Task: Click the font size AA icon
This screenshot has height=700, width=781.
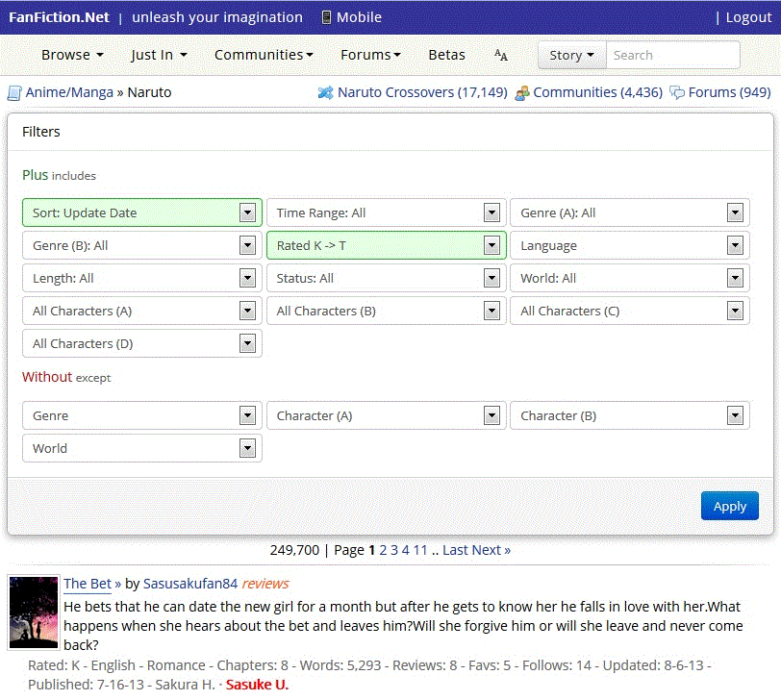Action: [x=501, y=55]
